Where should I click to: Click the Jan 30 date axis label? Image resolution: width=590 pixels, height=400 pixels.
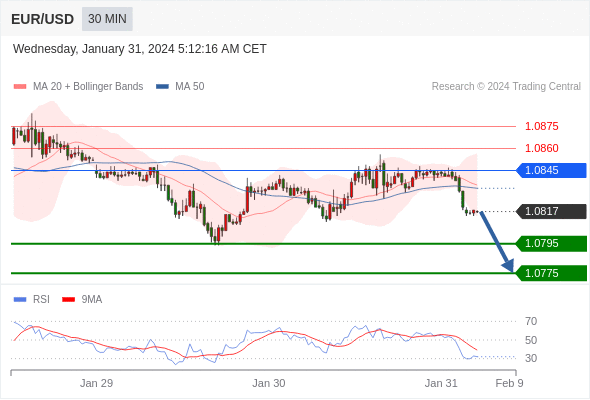[269, 383]
